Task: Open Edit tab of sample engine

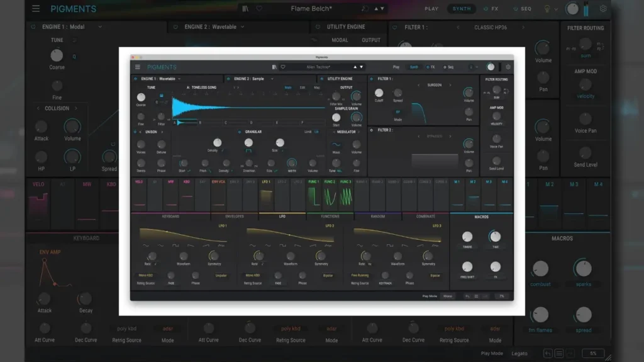Action: click(303, 88)
